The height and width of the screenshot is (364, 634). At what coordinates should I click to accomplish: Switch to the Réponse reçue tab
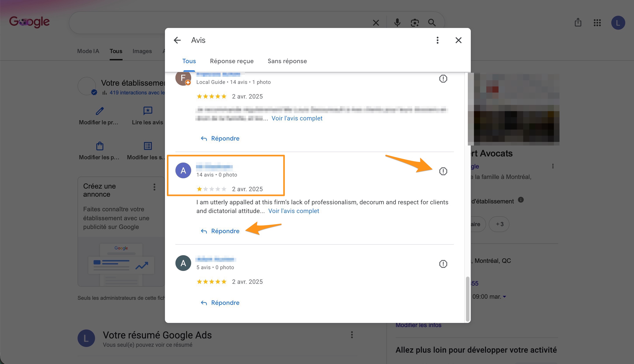232,61
